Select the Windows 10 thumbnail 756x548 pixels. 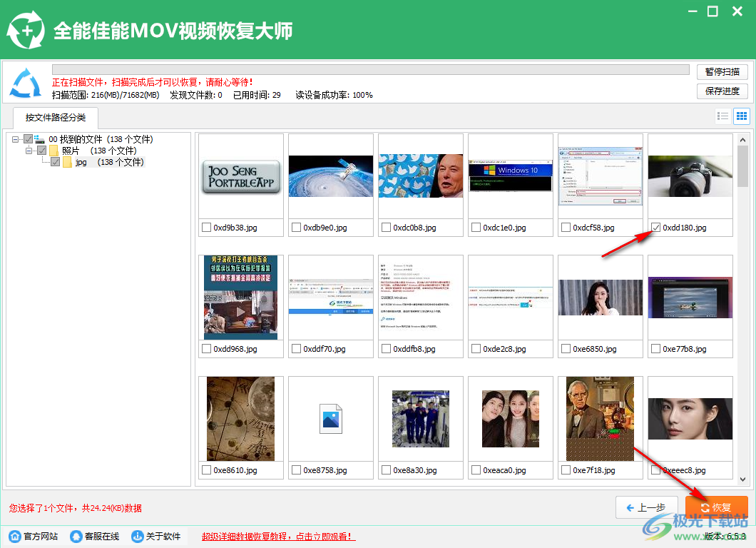tap(511, 176)
